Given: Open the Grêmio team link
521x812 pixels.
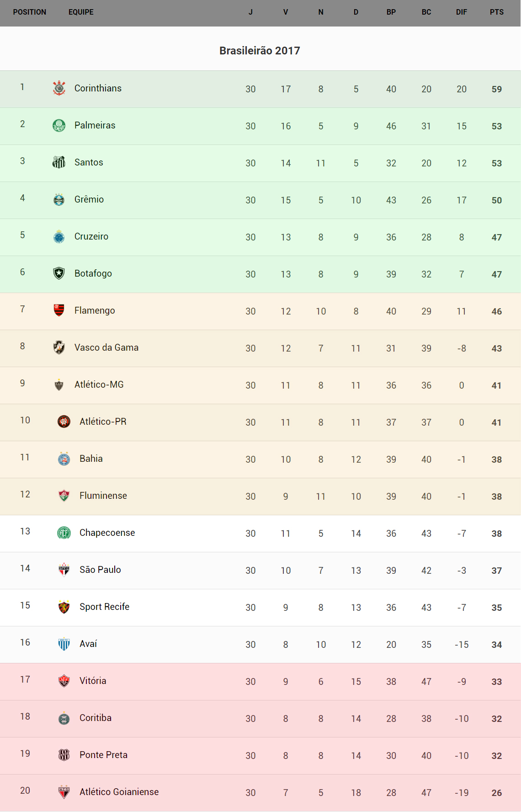Looking at the screenshot, I should (x=89, y=199).
